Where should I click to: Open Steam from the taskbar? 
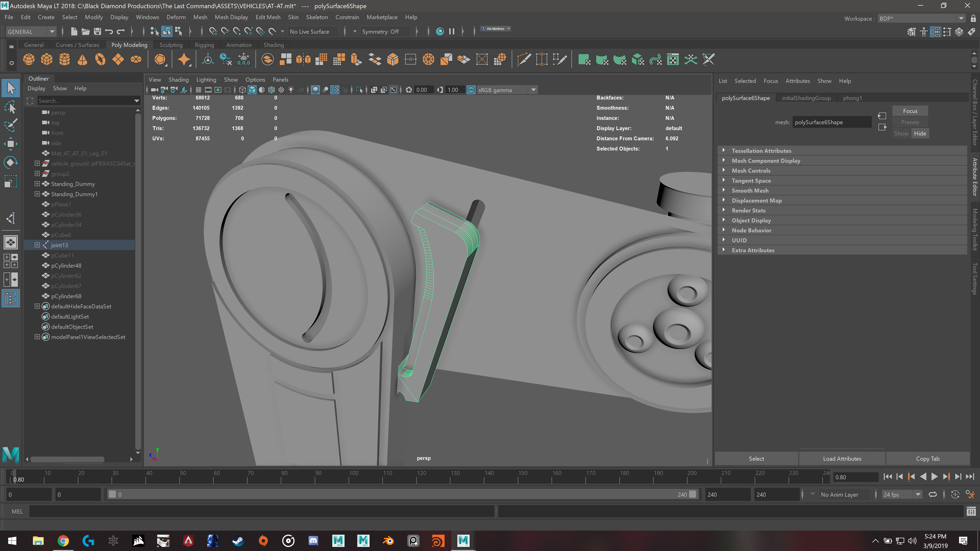coord(238,540)
